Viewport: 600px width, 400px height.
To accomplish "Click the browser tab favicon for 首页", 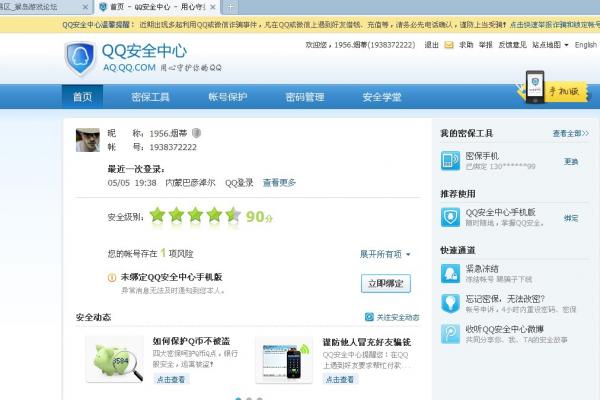I will 103,7.
